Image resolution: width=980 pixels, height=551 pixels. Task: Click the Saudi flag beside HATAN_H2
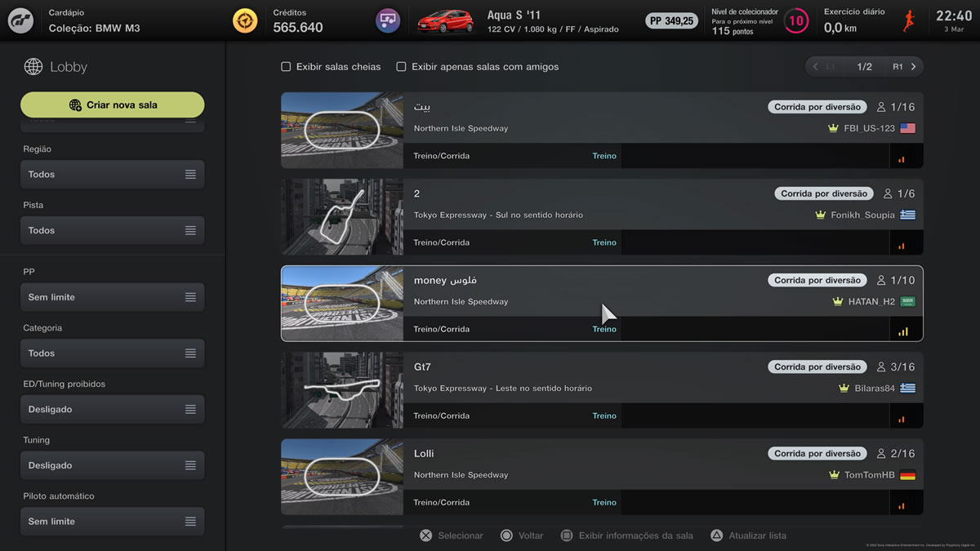[907, 301]
